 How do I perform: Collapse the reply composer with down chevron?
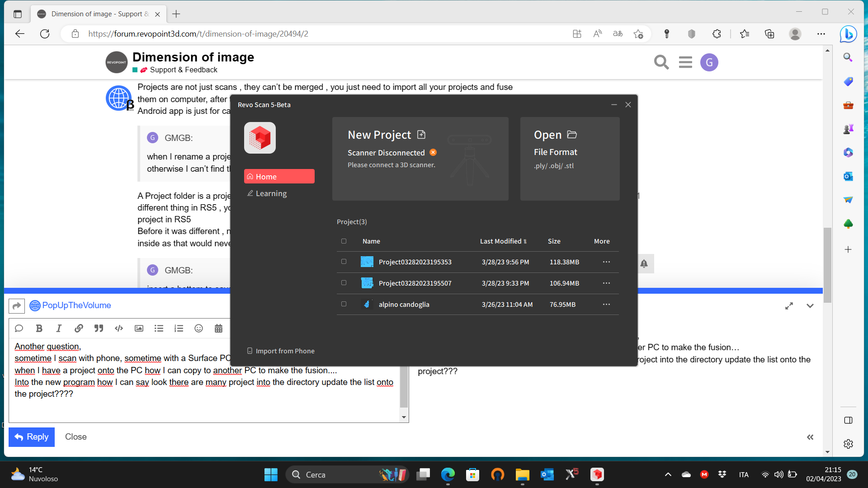click(x=810, y=306)
